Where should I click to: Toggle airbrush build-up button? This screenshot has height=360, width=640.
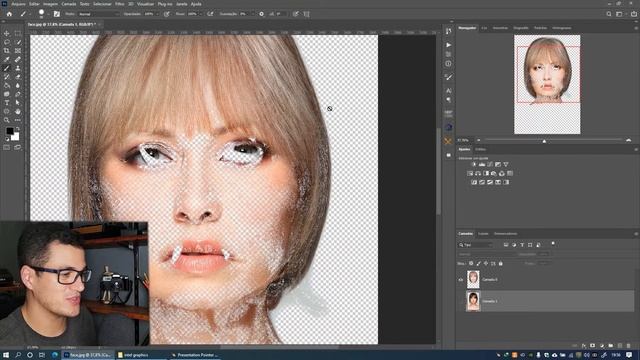point(210,14)
